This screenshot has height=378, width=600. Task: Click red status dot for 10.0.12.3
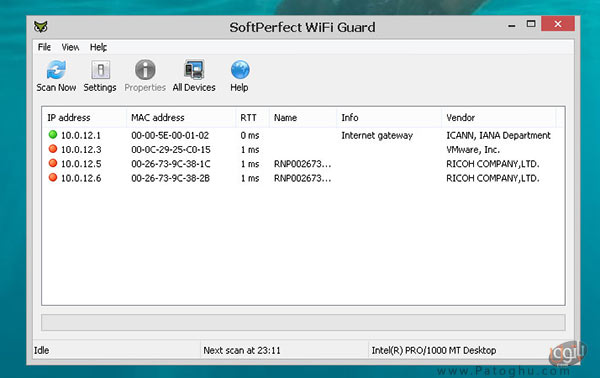coord(53,149)
